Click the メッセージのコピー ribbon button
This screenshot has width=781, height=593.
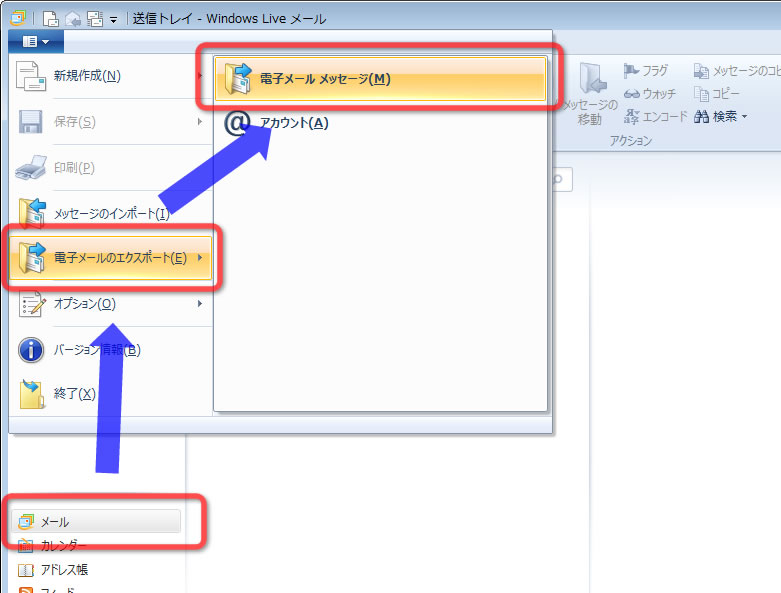point(737,71)
